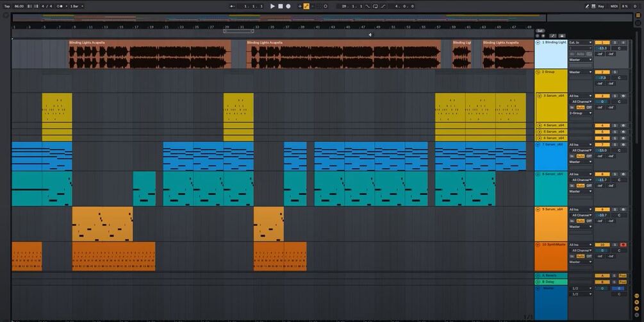The width and height of the screenshot is (644, 322).
Task: Unfold track 4 Serum_x64
Action: 540,125
